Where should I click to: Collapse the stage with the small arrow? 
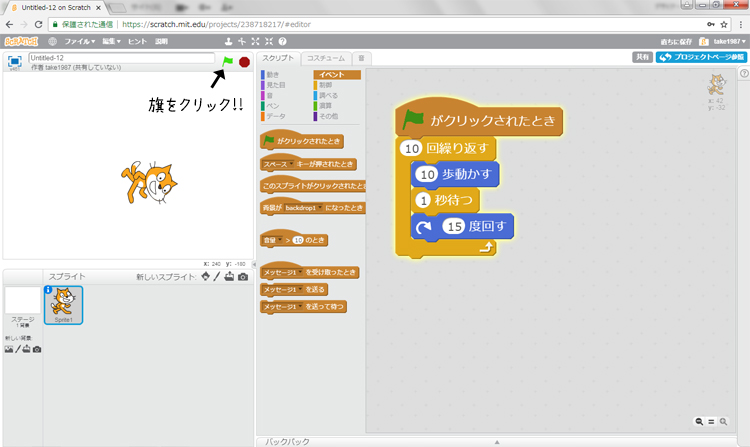click(x=254, y=264)
